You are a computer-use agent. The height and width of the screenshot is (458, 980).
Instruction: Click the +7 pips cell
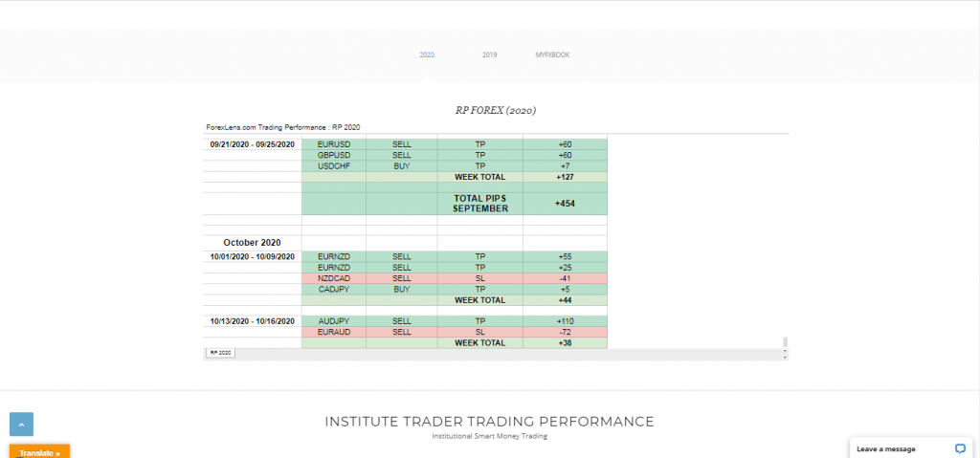(565, 165)
